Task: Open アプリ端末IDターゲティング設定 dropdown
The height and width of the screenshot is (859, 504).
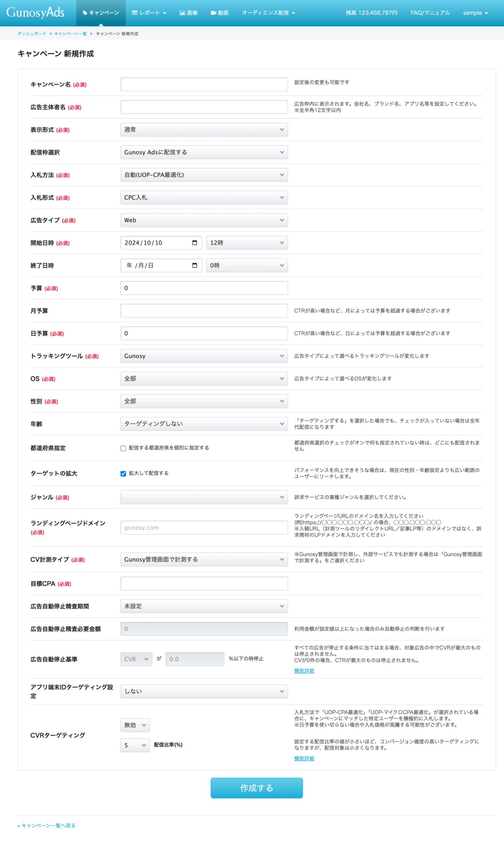Action: pyautogui.click(x=204, y=691)
